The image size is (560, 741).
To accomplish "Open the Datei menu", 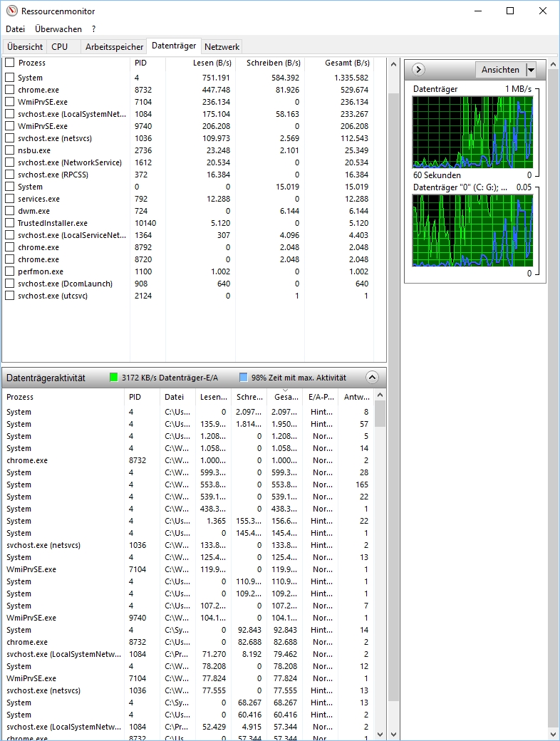I will 15,28.
